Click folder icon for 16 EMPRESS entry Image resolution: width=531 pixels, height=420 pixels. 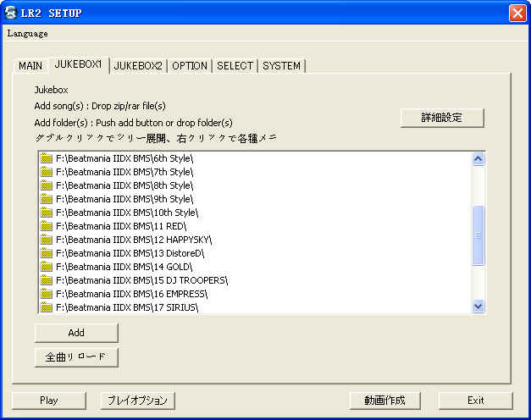click(x=46, y=294)
